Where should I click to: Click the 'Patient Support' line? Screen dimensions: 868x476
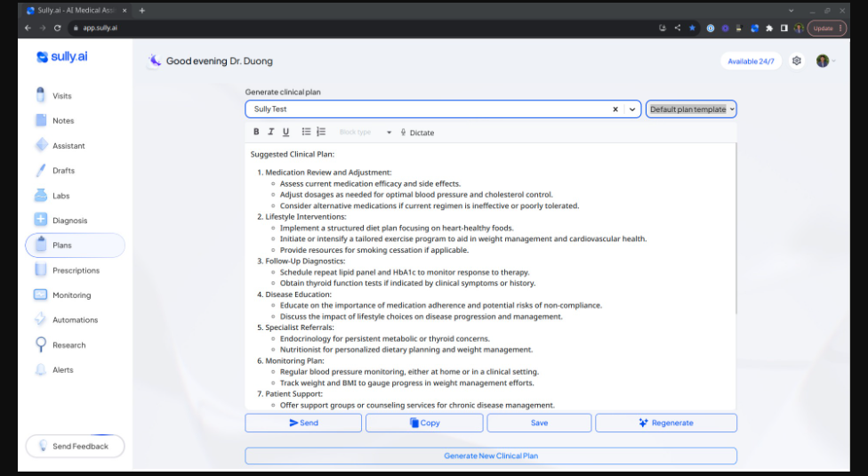click(x=294, y=393)
